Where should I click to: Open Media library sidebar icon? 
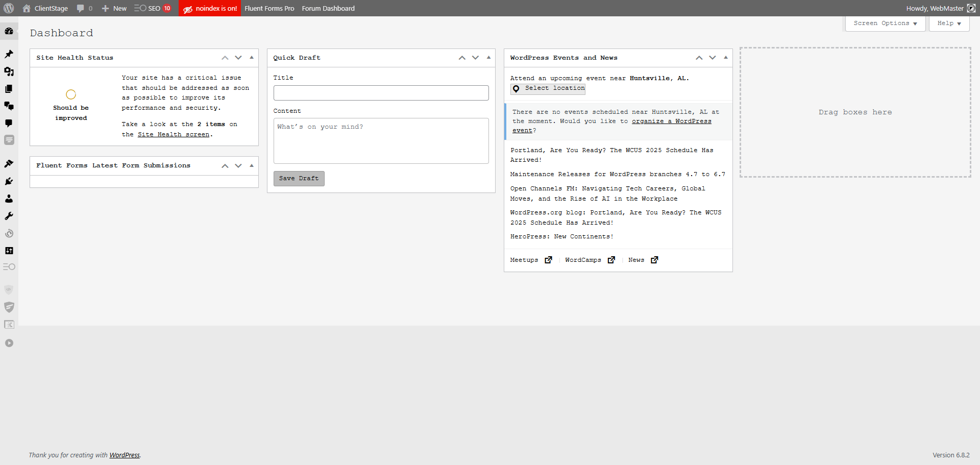[9, 71]
